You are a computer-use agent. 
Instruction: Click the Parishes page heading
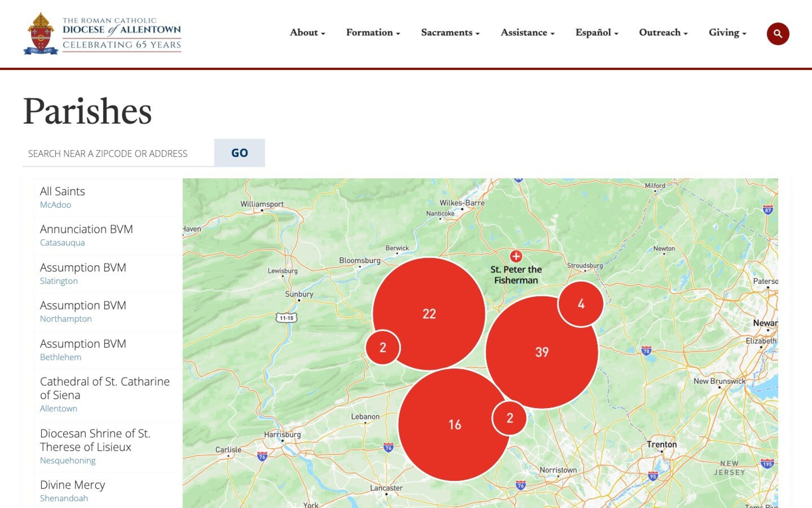coord(87,111)
